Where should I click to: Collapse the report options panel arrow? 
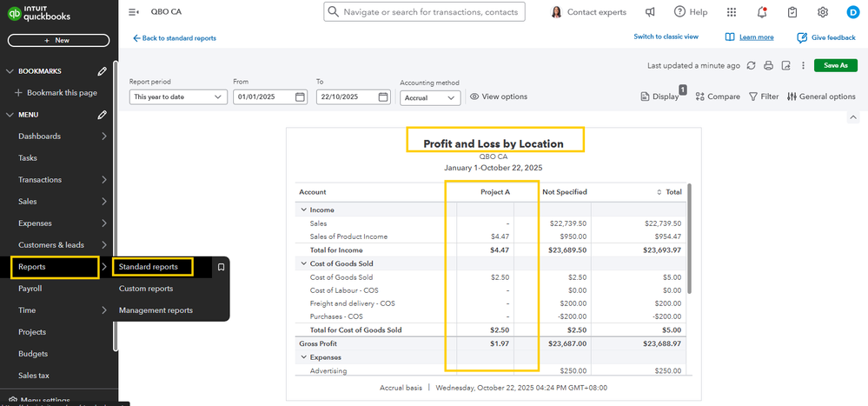pyautogui.click(x=853, y=116)
